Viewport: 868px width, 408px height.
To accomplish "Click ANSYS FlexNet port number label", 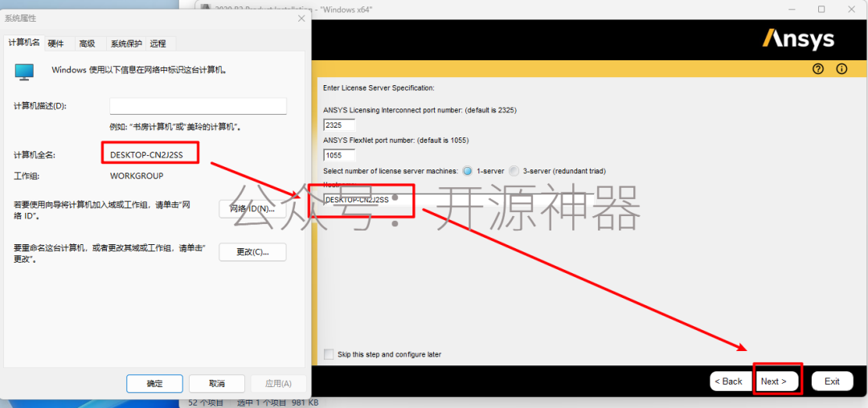I will point(395,141).
